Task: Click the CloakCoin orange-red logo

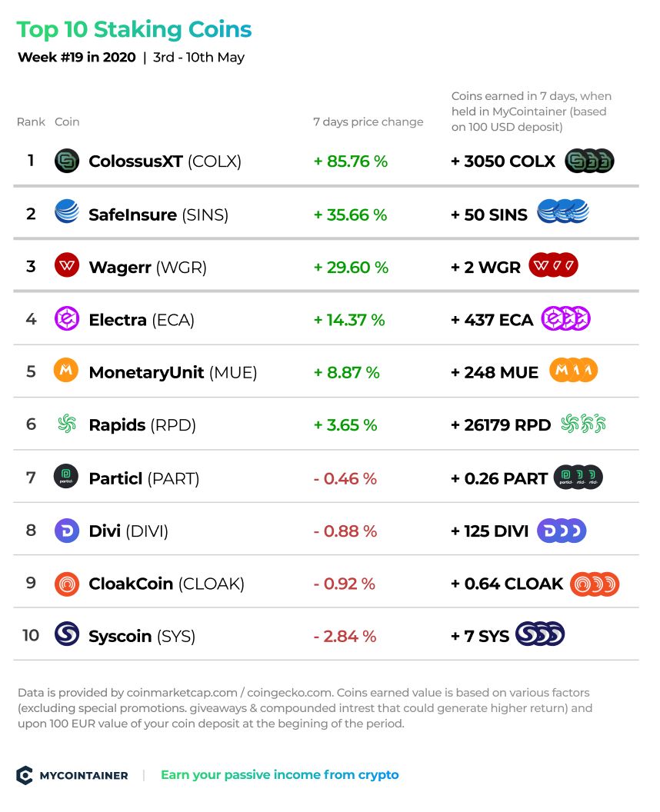Action: click(67, 584)
